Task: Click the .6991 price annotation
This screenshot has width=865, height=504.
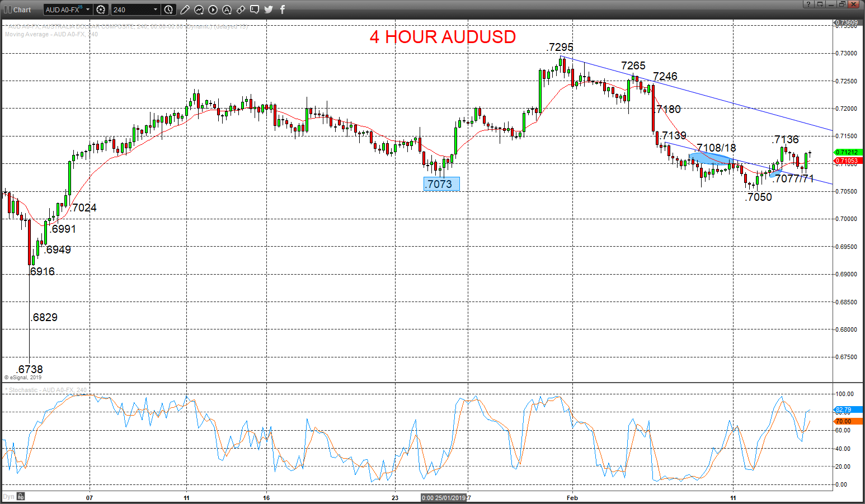Action: [63, 229]
